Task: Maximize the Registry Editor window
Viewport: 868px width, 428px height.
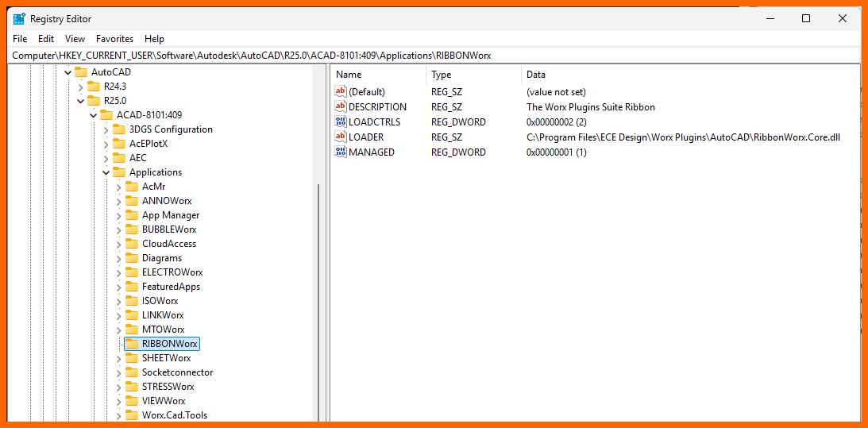Action: (x=806, y=18)
